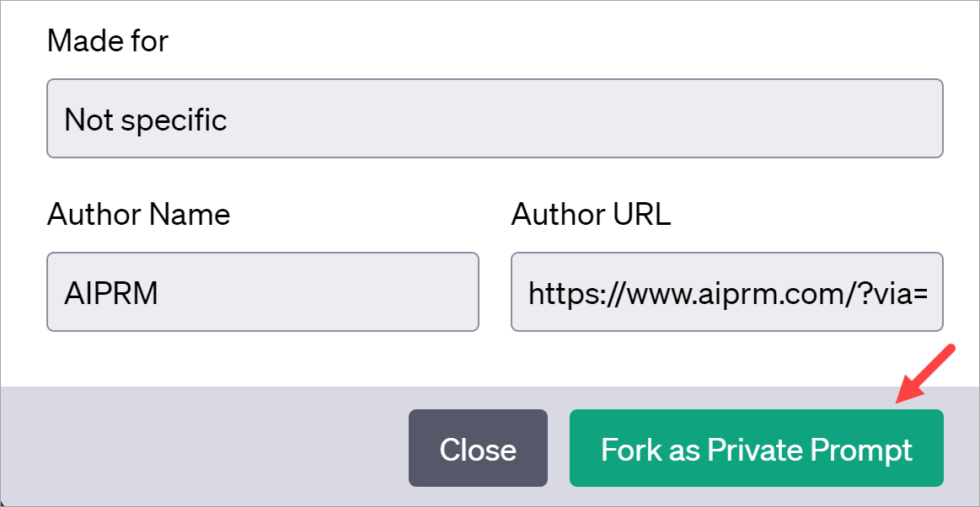Click the Author Name input field
This screenshot has width=980, height=507.
click(262, 291)
